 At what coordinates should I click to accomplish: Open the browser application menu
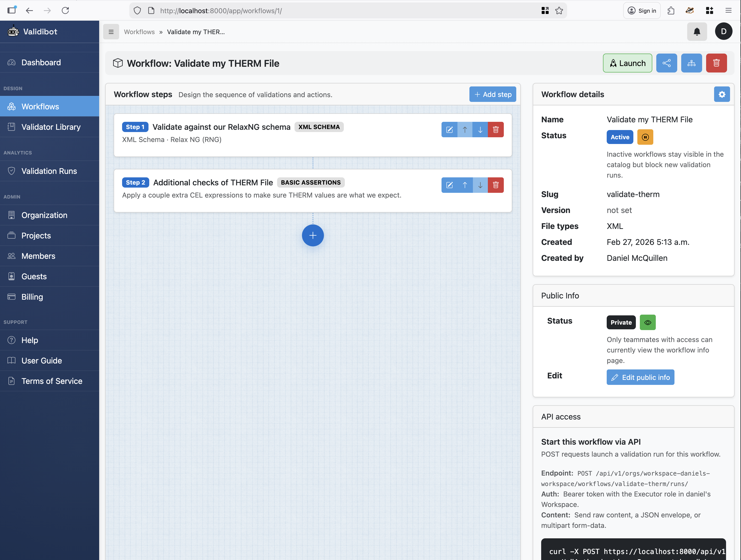(728, 10)
